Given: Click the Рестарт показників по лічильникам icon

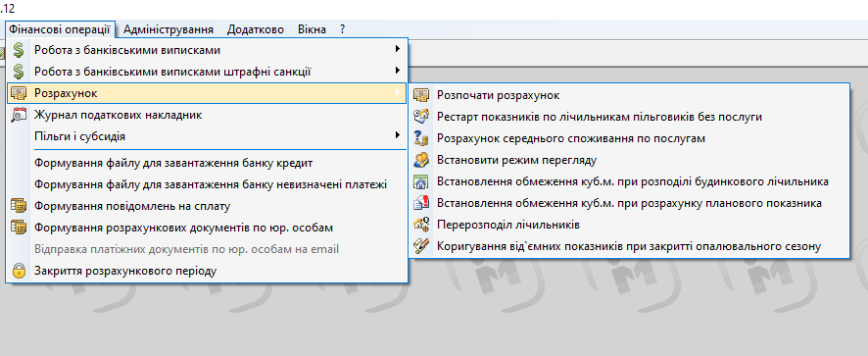Looking at the screenshot, I should (421, 117).
